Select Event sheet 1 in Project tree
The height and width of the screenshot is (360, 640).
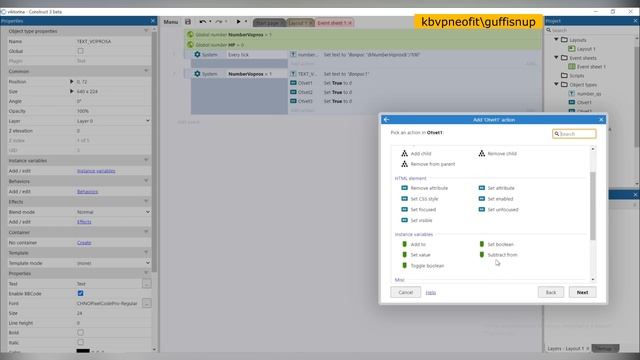click(x=587, y=67)
